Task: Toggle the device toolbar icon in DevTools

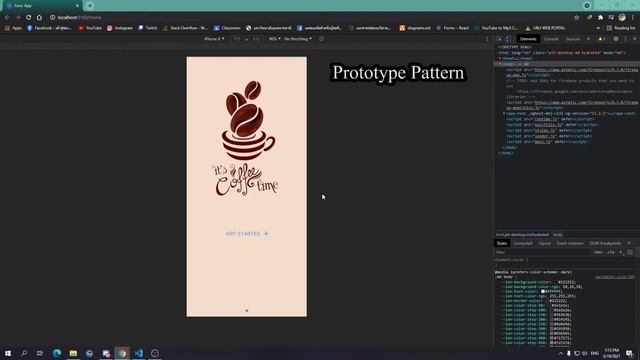Action: (x=508, y=39)
